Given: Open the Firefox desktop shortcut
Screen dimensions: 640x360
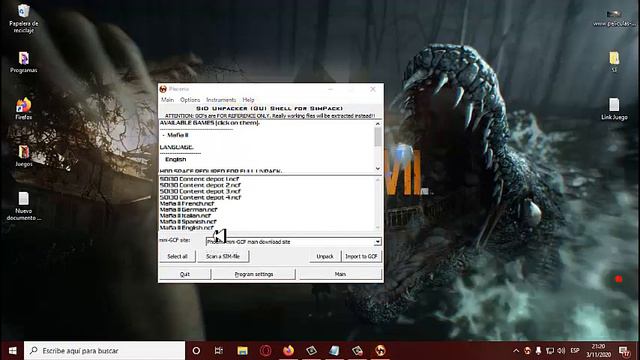Looking at the screenshot, I should point(24,109).
